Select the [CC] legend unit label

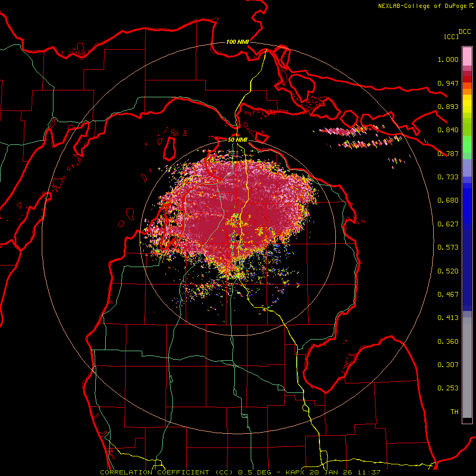[x=451, y=36]
